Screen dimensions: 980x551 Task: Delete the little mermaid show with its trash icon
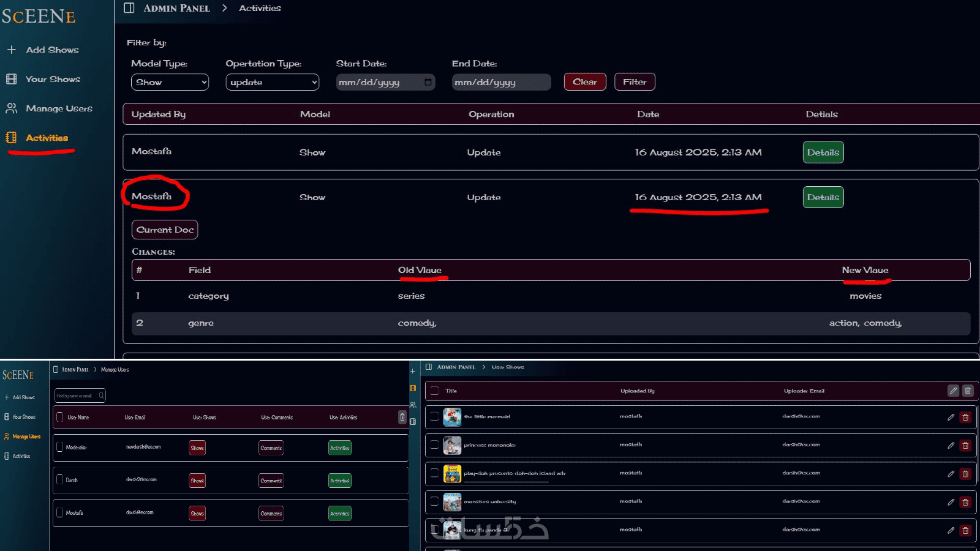[965, 417]
